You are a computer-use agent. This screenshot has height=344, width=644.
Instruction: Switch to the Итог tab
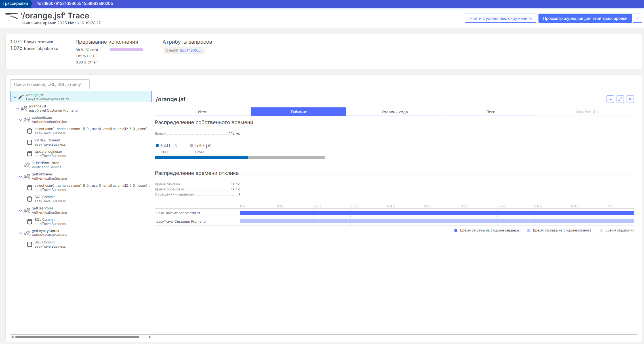click(202, 112)
